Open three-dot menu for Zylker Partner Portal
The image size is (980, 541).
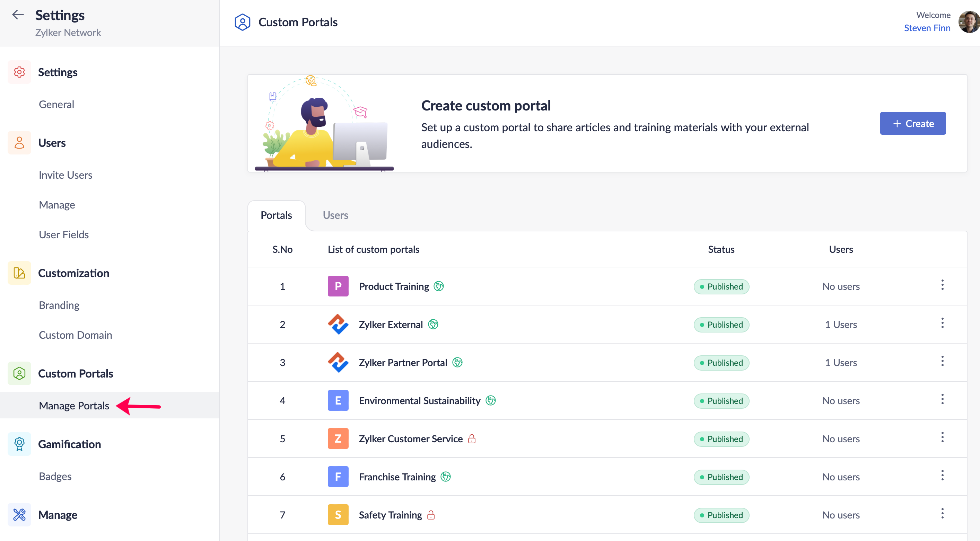942,361
